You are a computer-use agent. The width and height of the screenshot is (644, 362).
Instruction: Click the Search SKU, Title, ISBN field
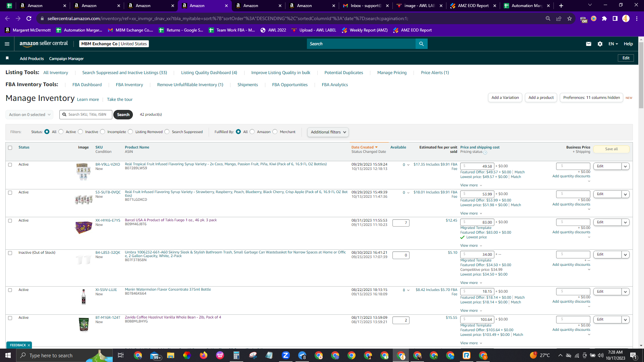(86, 115)
